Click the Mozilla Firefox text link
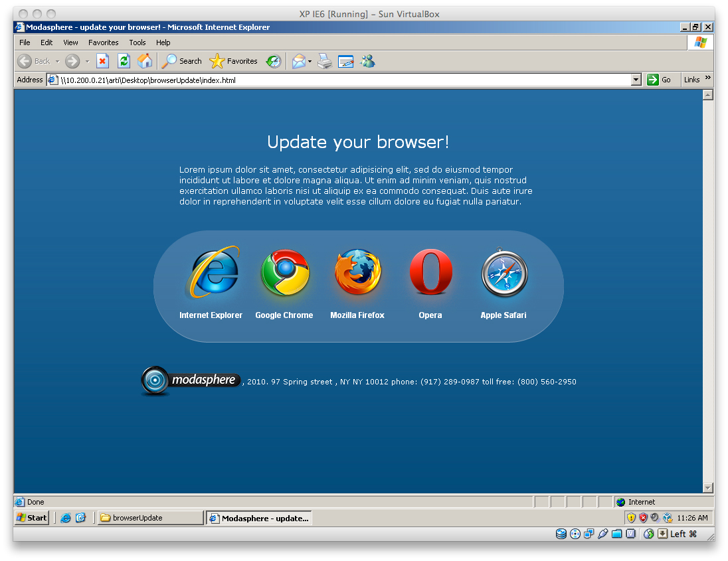 [357, 315]
